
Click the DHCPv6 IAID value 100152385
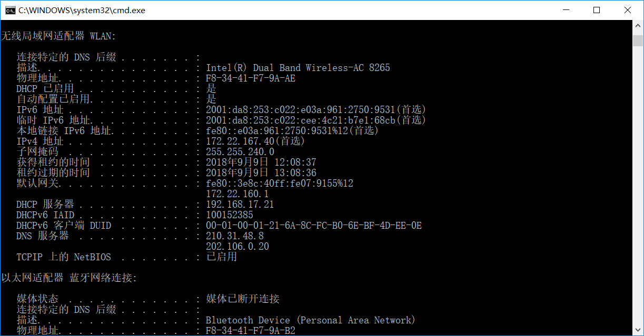230,215
